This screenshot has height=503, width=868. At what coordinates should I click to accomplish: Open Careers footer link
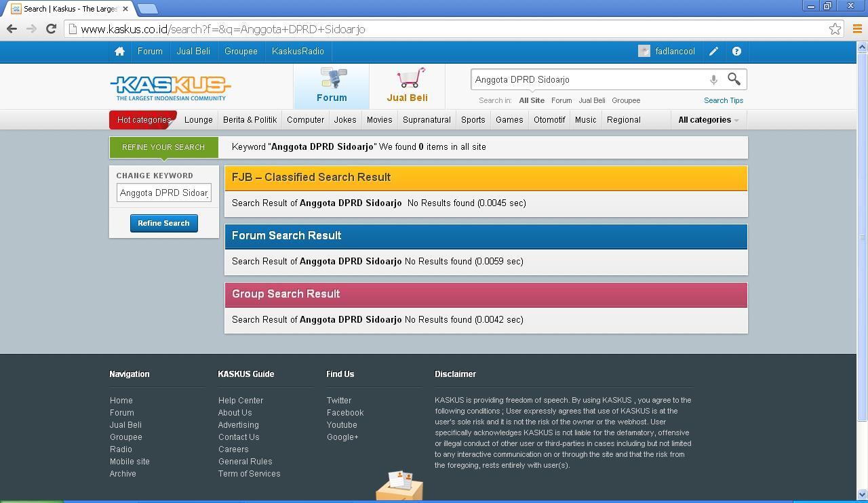pos(233,449)
